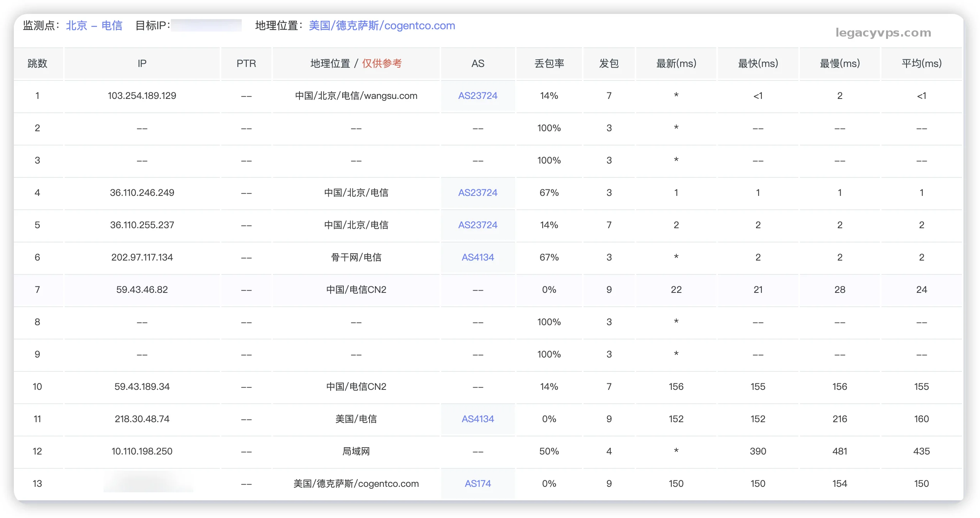Click the blurred 目标IP field at top
This screenshot has width=980, height=518.
point(206,26)
